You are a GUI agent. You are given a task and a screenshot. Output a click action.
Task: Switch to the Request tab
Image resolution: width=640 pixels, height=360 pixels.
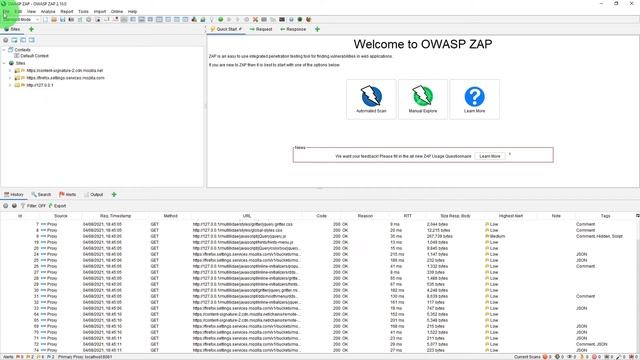[260, 29]
